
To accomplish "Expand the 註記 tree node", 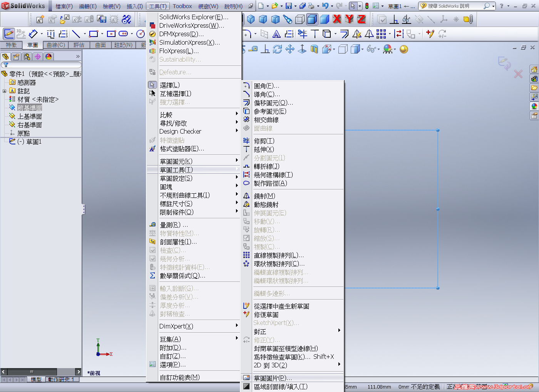I will tap(4, 91).
